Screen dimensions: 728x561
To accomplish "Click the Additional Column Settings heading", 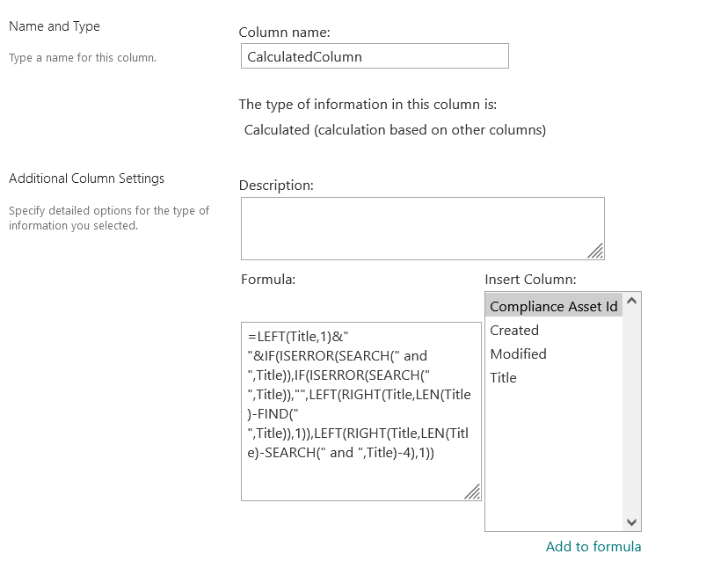I will click(x=85, y=178).
